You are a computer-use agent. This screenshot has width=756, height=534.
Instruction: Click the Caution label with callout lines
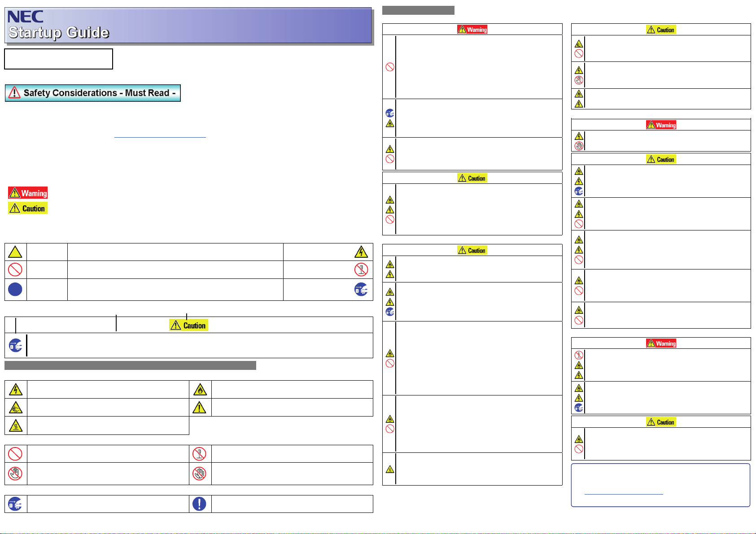(189, 325)
